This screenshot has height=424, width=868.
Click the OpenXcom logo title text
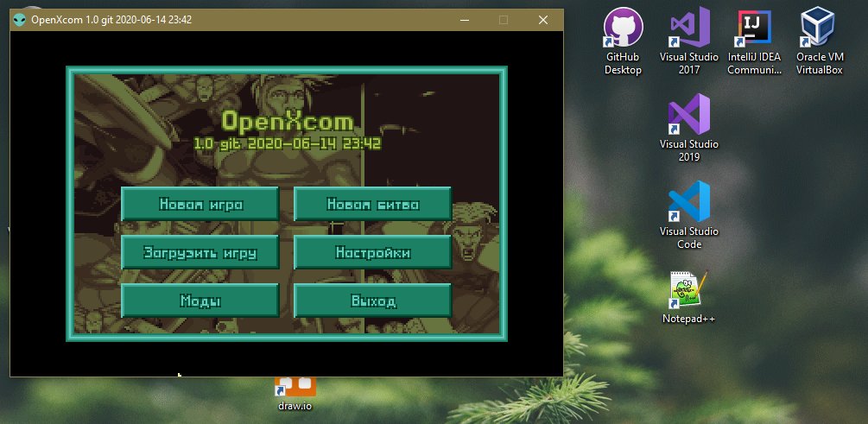tap(288, 120)
